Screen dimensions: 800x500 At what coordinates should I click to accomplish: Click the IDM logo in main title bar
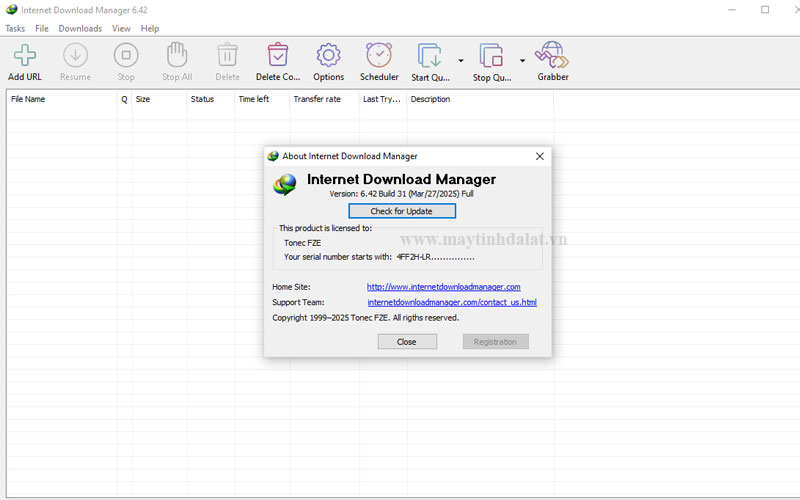pos(11,10)
